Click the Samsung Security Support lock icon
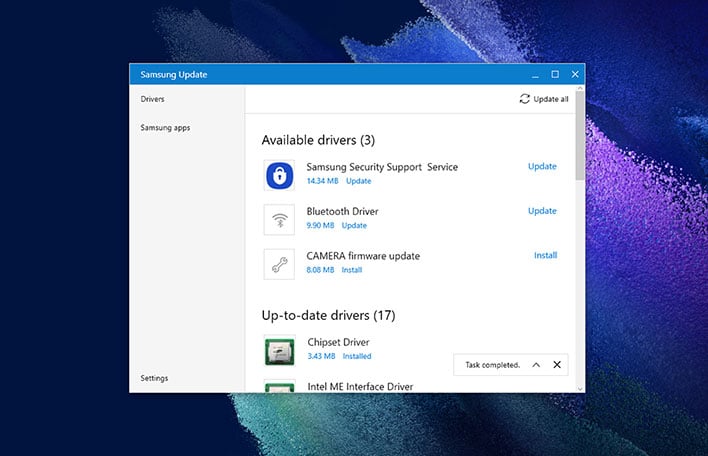The height and width of the screenshot is (456, 708). tap(279, 175)
